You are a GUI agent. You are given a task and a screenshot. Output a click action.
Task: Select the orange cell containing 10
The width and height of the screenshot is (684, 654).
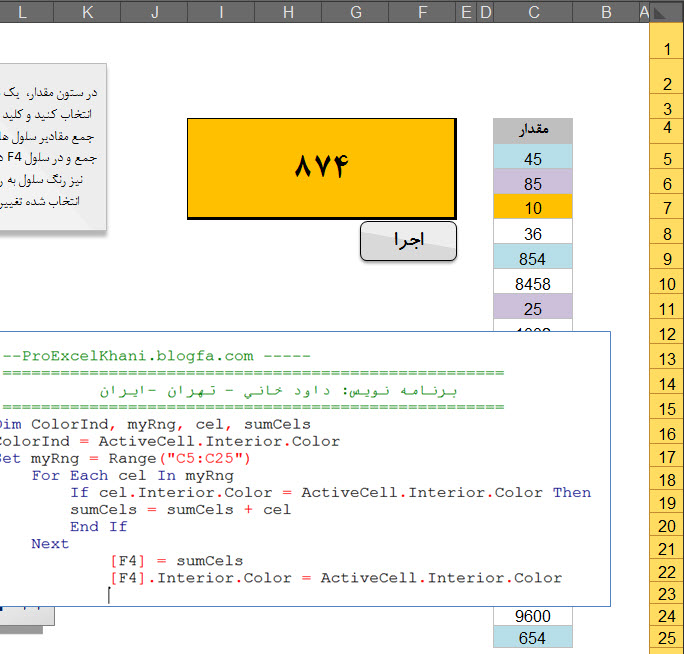coord(532,208)
